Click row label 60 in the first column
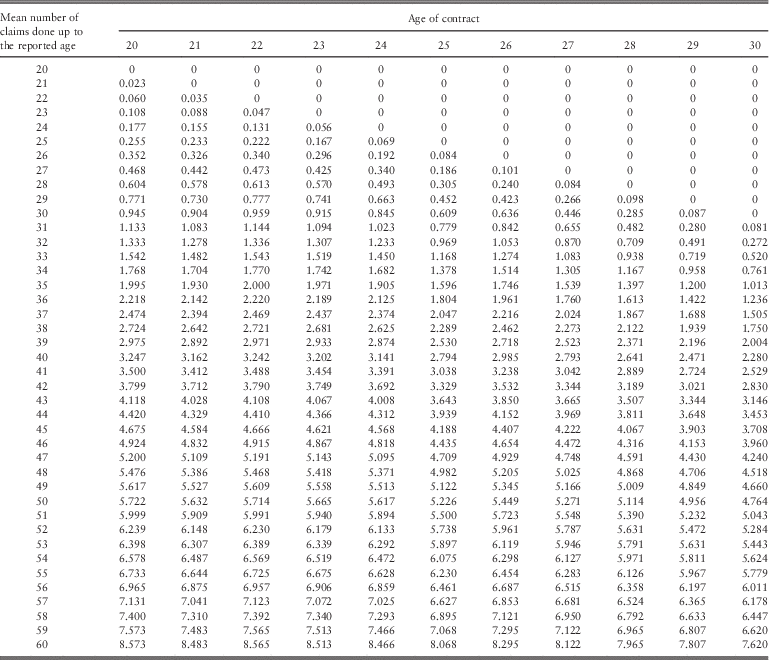Viewport: 769px width, 660px height. 42,648
